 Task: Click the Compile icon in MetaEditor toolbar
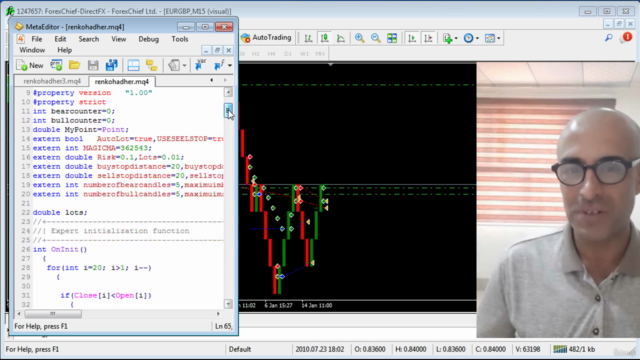tap(174, 65)
